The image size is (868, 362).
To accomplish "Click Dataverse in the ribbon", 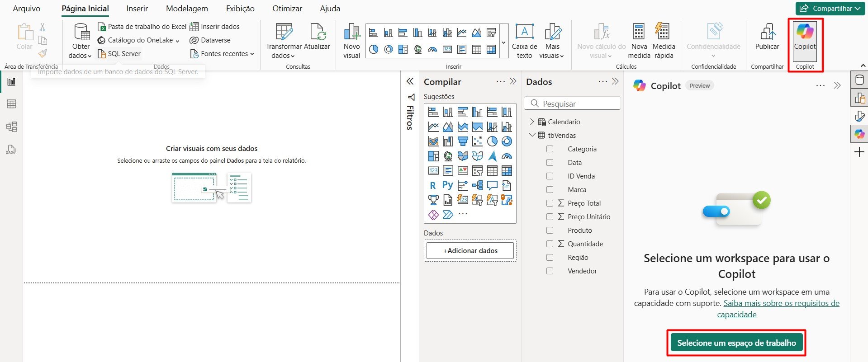I will tap(210, 40).
